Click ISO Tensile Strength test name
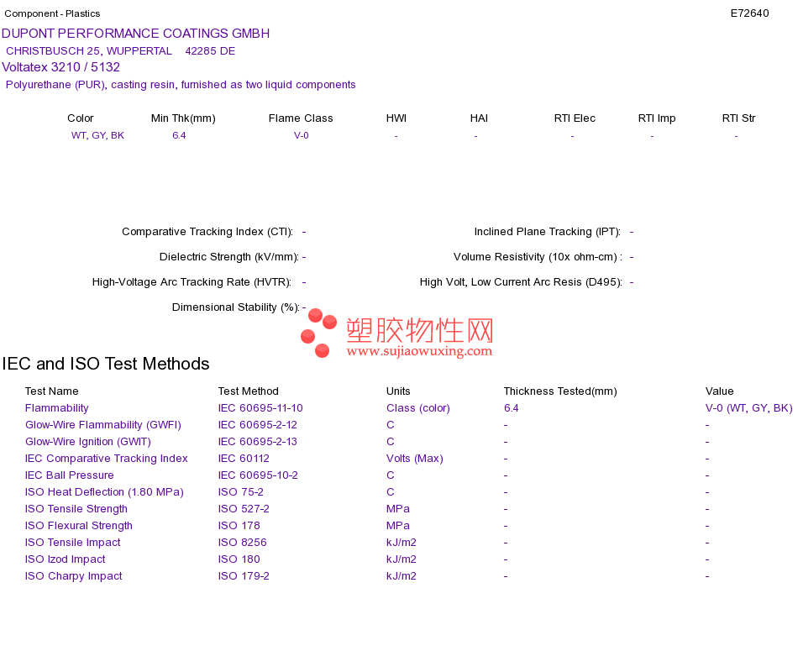 click(76, 509)
